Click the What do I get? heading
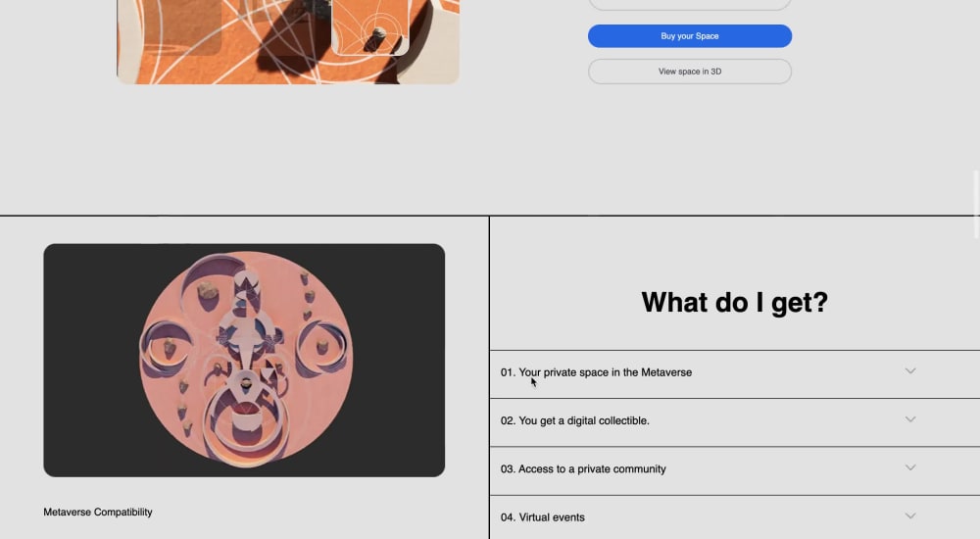The width and height of the screenshot is (980, 539). [x=734, y=303]
